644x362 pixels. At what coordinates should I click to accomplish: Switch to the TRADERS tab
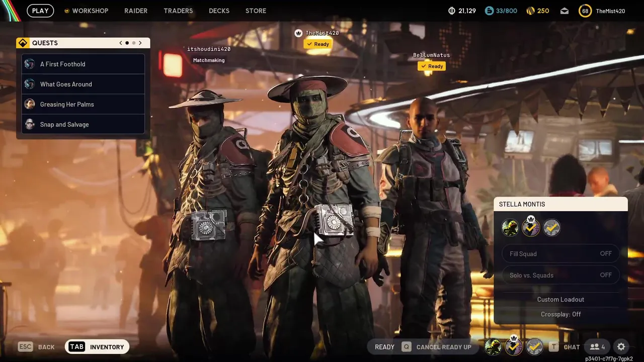(x=178, y=11)
